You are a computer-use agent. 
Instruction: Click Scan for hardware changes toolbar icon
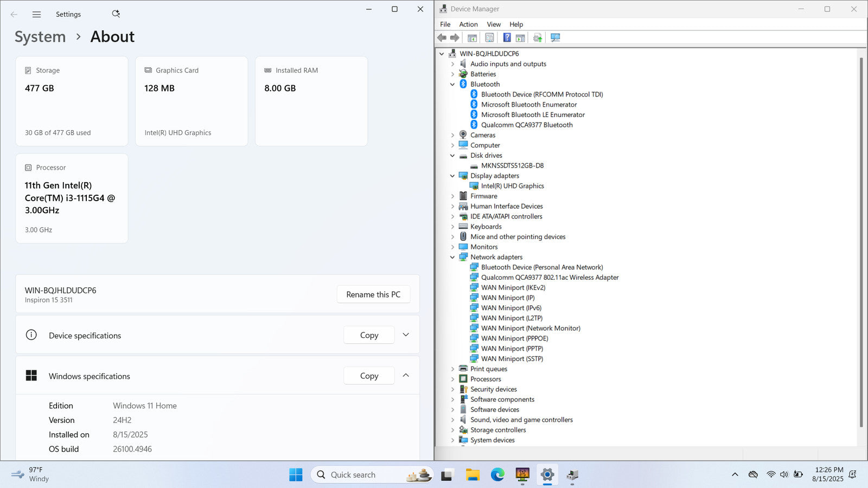(x=555, y=37)
